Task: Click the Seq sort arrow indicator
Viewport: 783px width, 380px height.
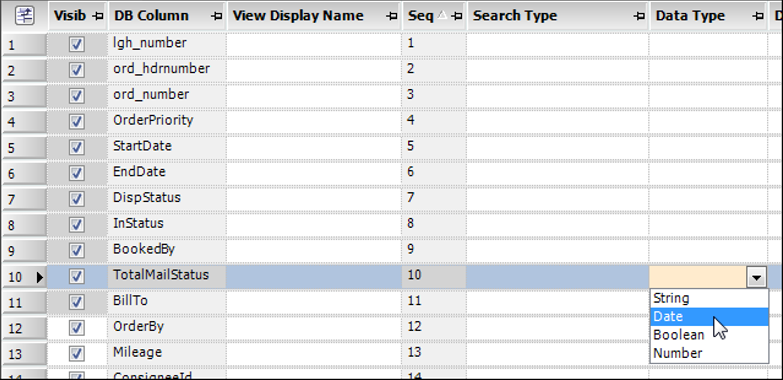Action: [x=442, y=16]
